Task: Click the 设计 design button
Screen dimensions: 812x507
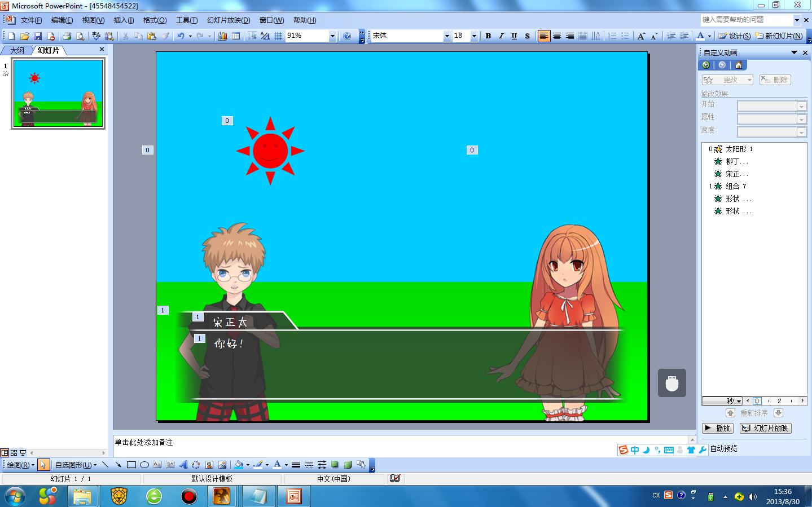Action: point(735,36)
